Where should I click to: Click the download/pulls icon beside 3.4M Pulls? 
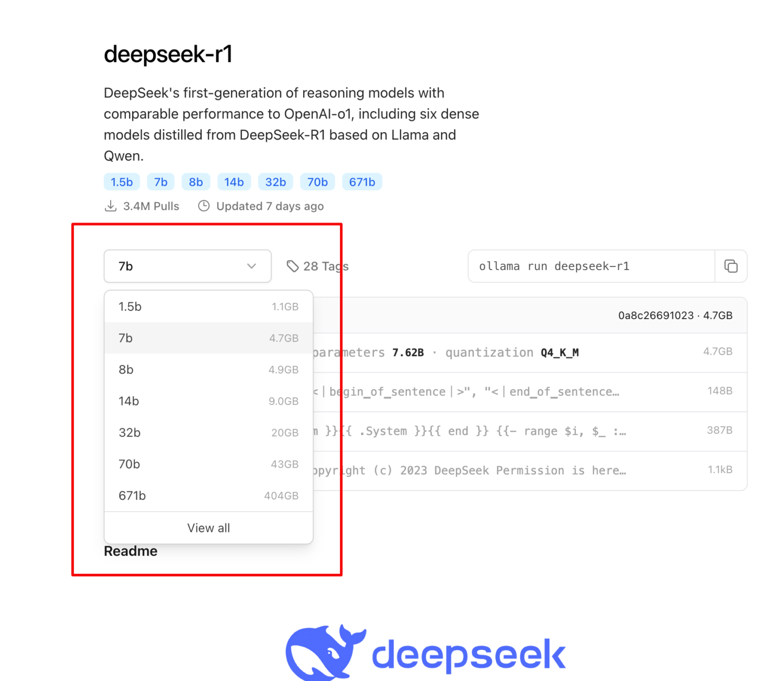(x=111, y=206)
